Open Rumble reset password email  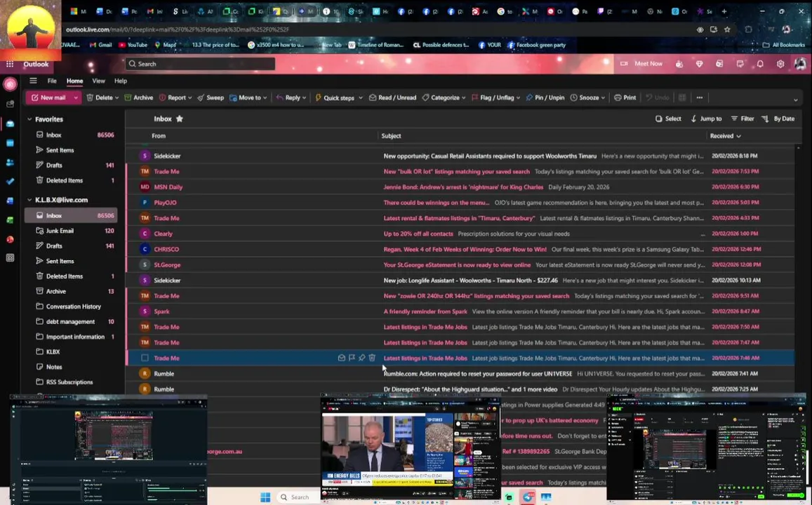tap(460, 373)
